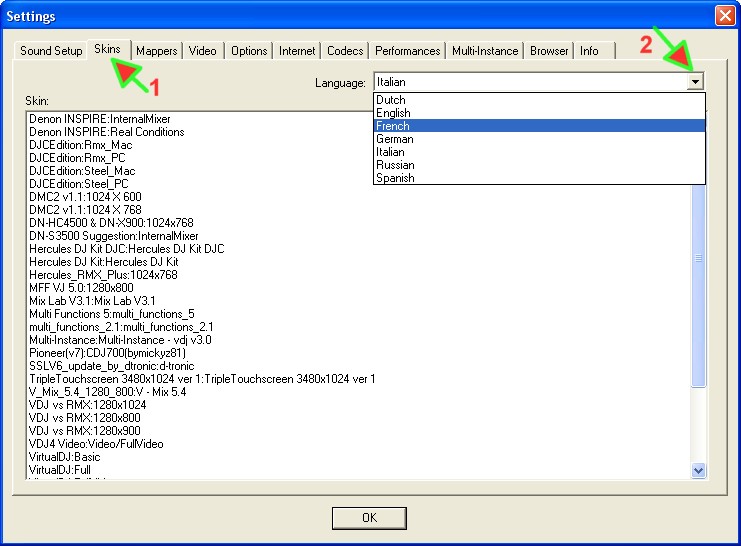Pick the Mix Lab V3.1 skin

pos(93,301)
